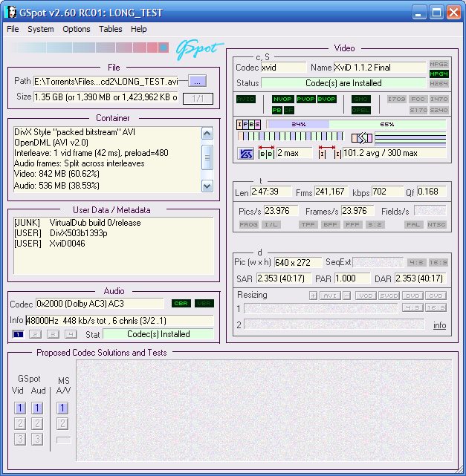Click the S170 colorimetry badge

coord(418,110)
